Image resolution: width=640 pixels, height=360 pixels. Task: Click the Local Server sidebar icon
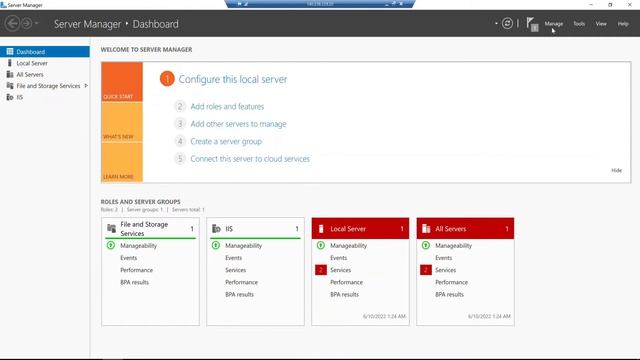coord(10,63)
